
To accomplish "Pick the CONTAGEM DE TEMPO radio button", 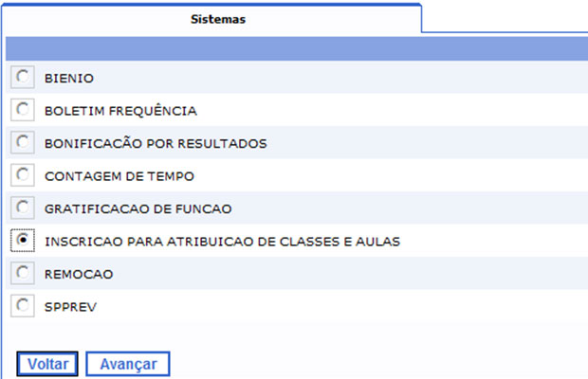I will [21, 174].
